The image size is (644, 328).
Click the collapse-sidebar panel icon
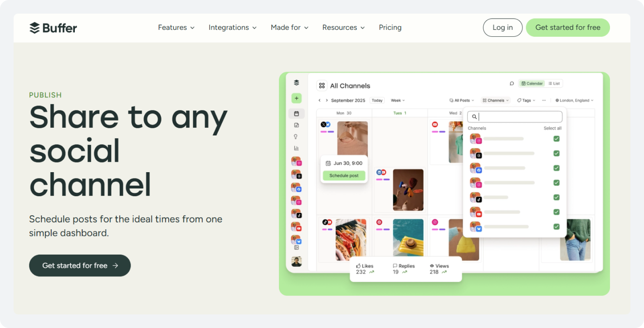pos(297,247)
